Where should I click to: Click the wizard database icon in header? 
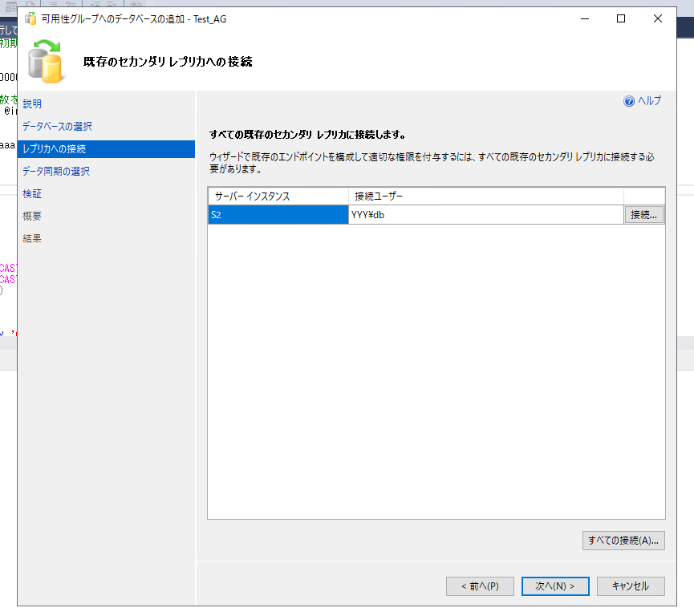[x=46, y=62]
